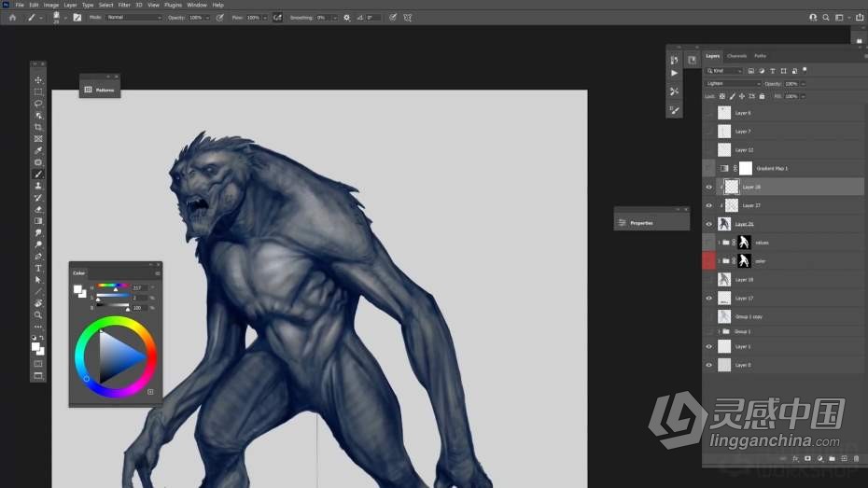Select the Crop tool
868x488 pixels.
(x=38, y=127)
